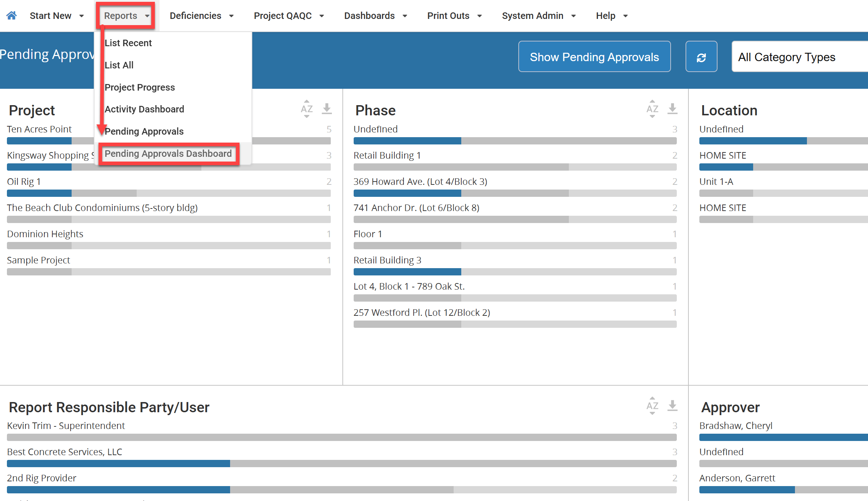Open the Print Outs menu
868x501 pixels.
point(454,16)
